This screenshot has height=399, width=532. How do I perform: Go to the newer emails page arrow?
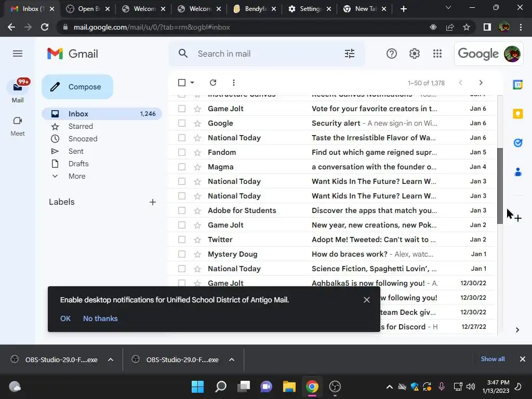[460, 83]
